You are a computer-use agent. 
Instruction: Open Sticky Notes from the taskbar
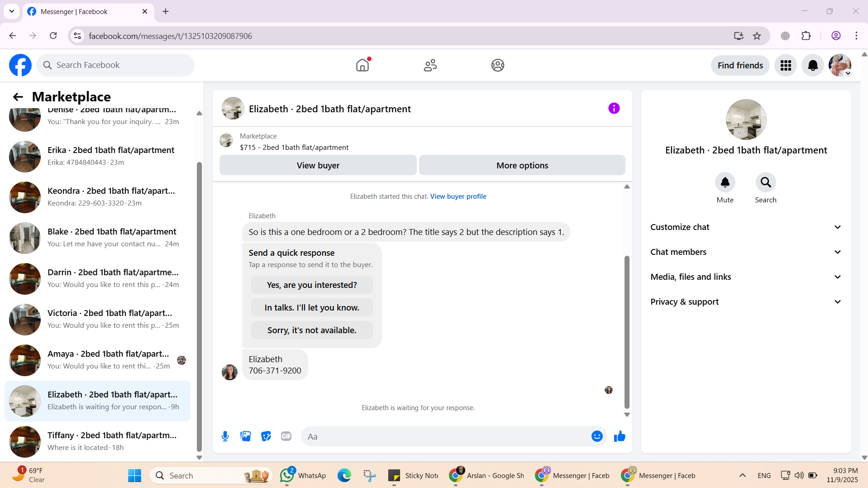413,475
